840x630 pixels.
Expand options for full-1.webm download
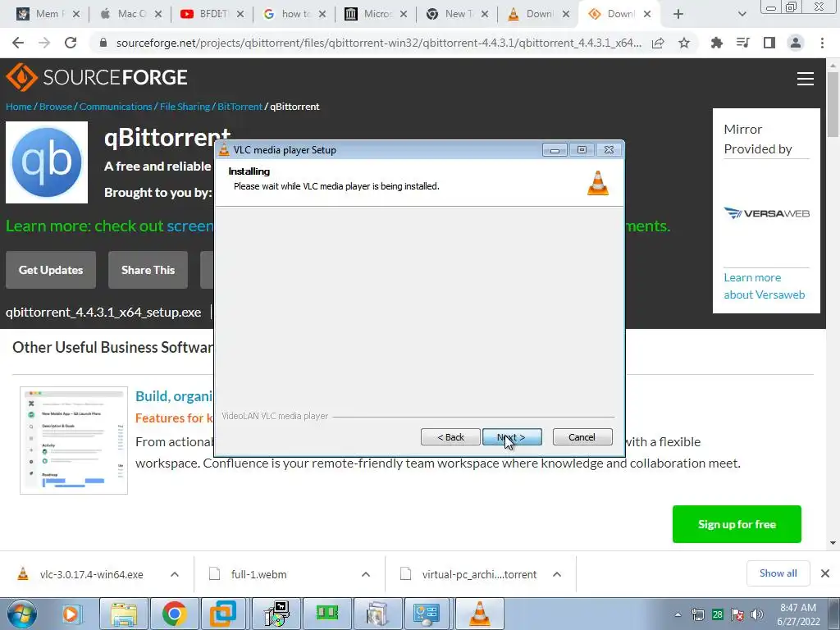point(366,574)
